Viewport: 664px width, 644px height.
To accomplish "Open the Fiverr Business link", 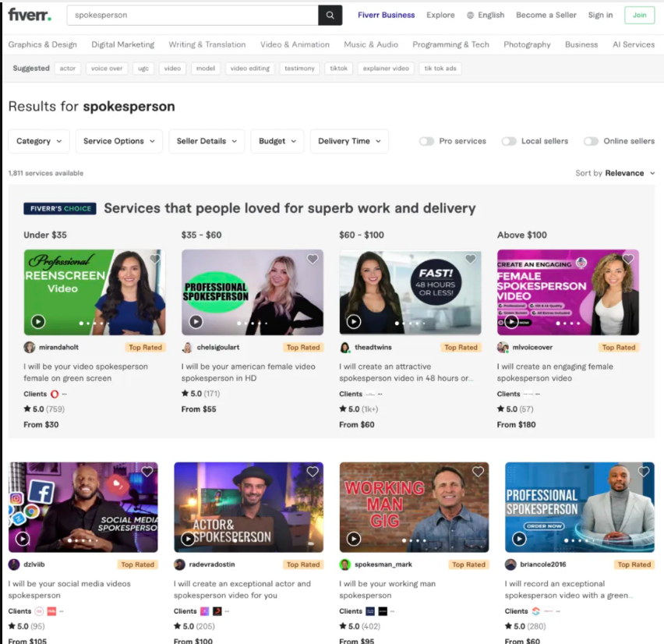I will pyautogui.click(x=386, y=15).
